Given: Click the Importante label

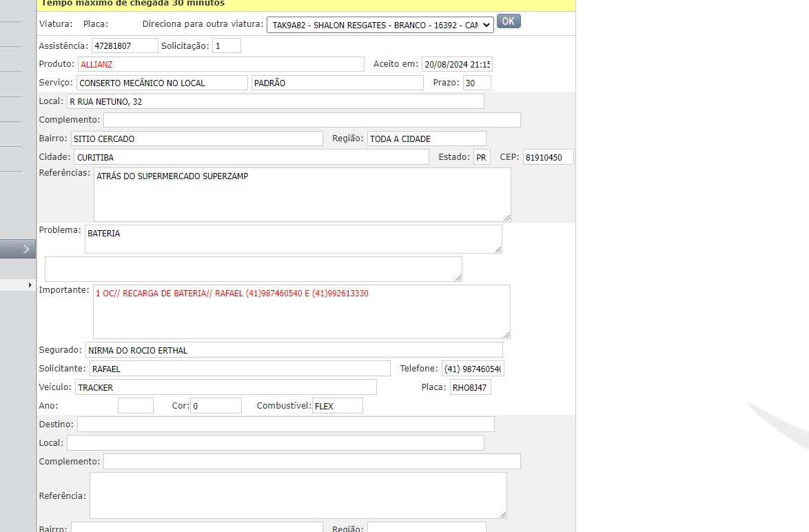Looking at the screenshot, I should [x=64, y=290].
